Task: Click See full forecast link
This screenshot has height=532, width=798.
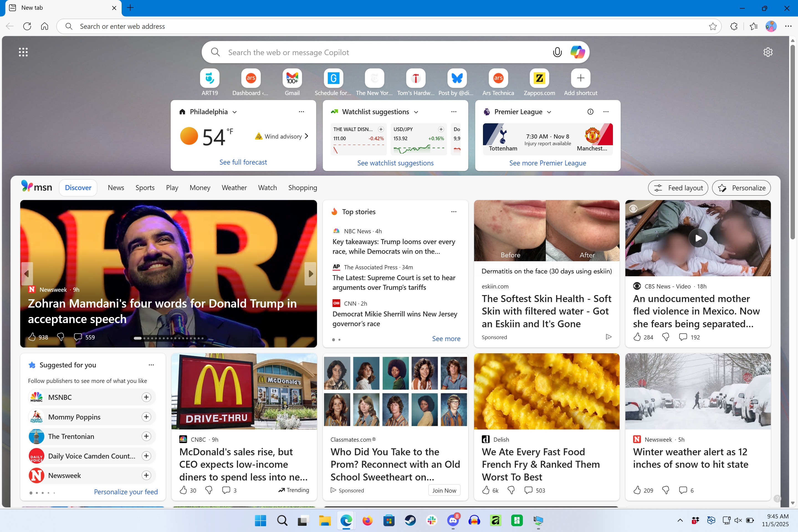Action: (243, 162)
